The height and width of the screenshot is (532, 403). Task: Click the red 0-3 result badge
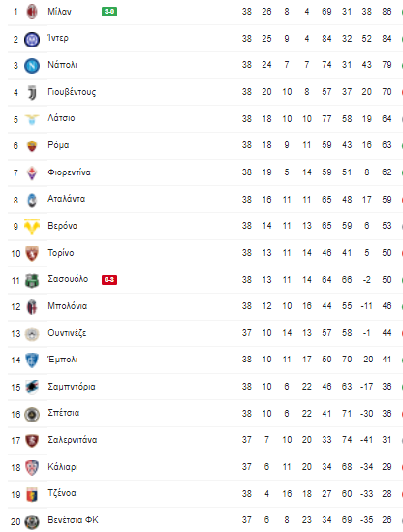pyautogui.click(x=109, y=280)
